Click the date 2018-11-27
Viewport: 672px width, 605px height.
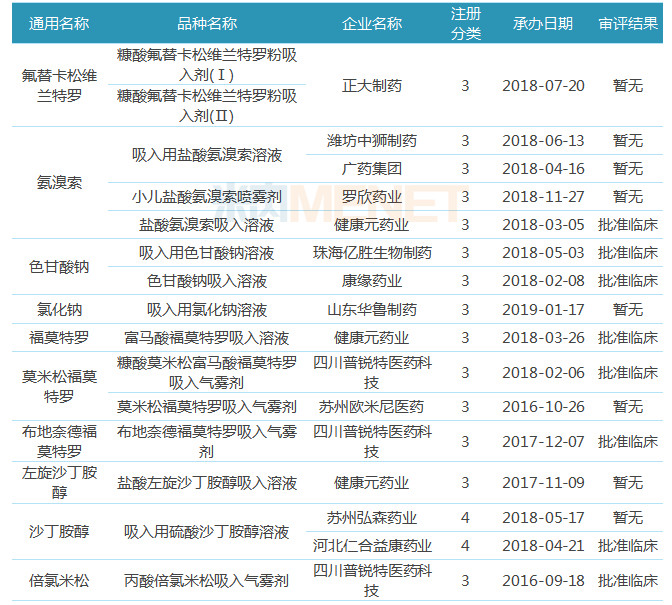click(543, 197)
